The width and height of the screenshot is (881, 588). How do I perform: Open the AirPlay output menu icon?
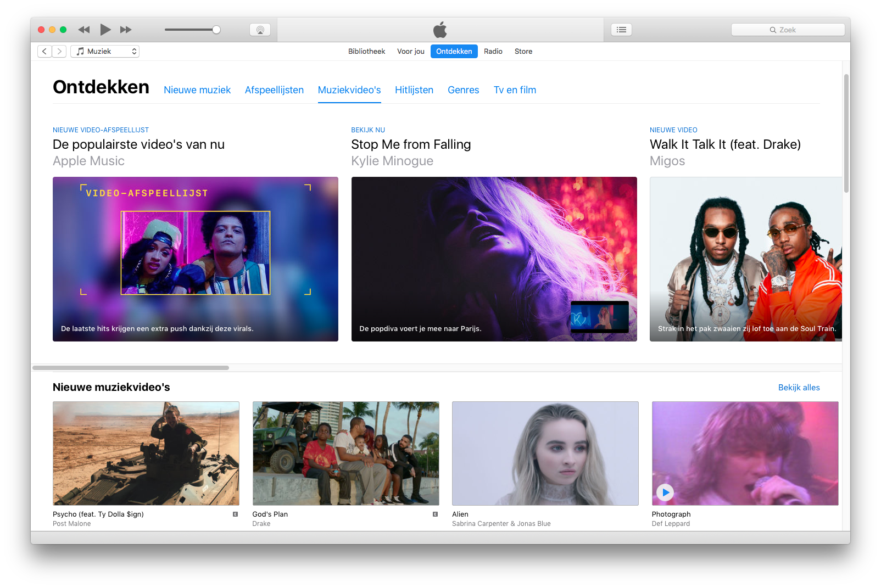point(260,30)
